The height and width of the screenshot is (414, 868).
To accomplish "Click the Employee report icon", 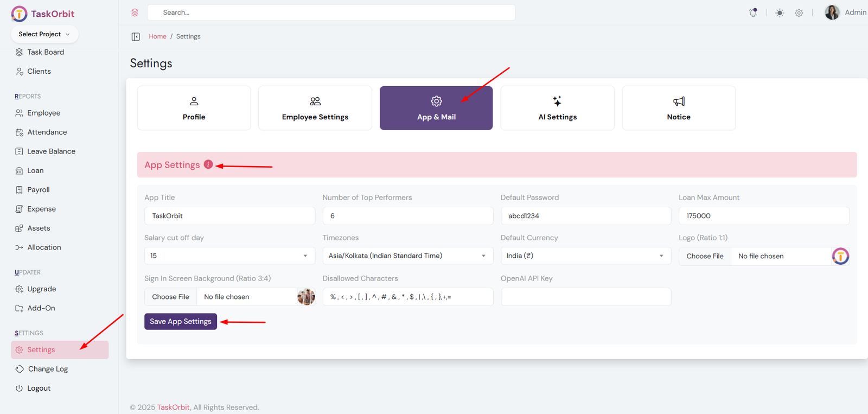I will (x=20, y=113).
